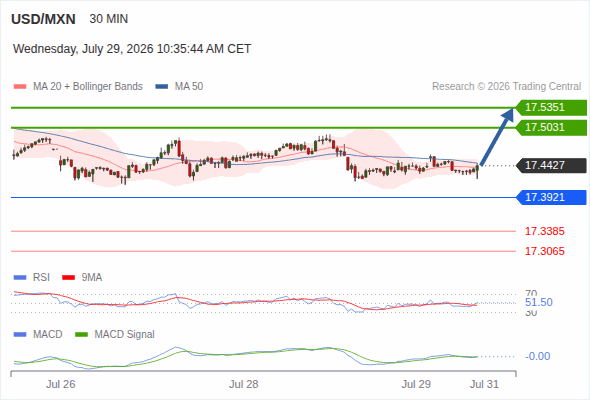This screenshot has height=400, width=590.
Task: Click the black 17.4427 current price tag
Action: click(x=551, y=165)
